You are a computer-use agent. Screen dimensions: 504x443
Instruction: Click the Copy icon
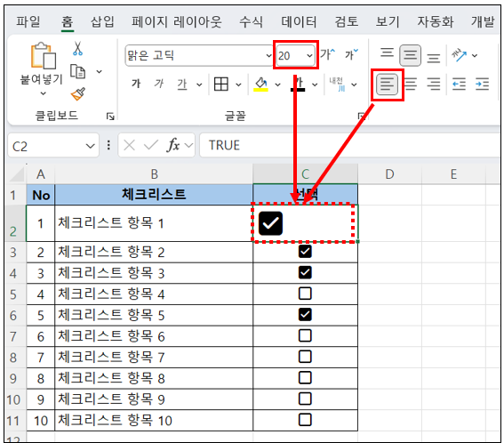tap(78, 71)
